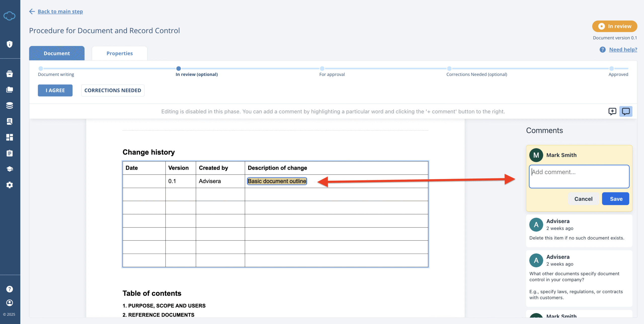Click the help question mark at sidebar bottom
This screenshot has height=324, width=644.
[10, 289]
